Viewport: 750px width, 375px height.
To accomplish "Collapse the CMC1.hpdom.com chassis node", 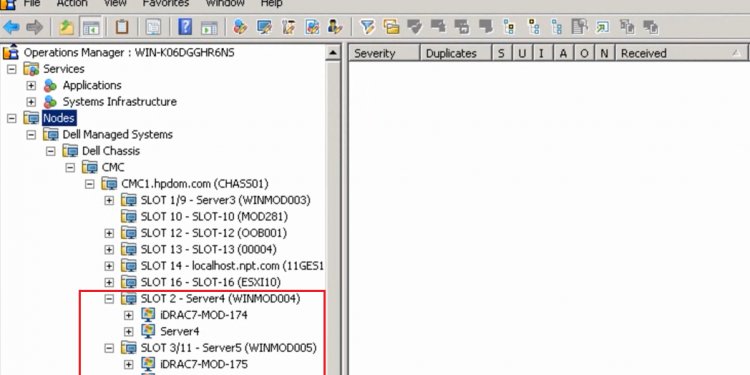I will [x=89, y=184].
